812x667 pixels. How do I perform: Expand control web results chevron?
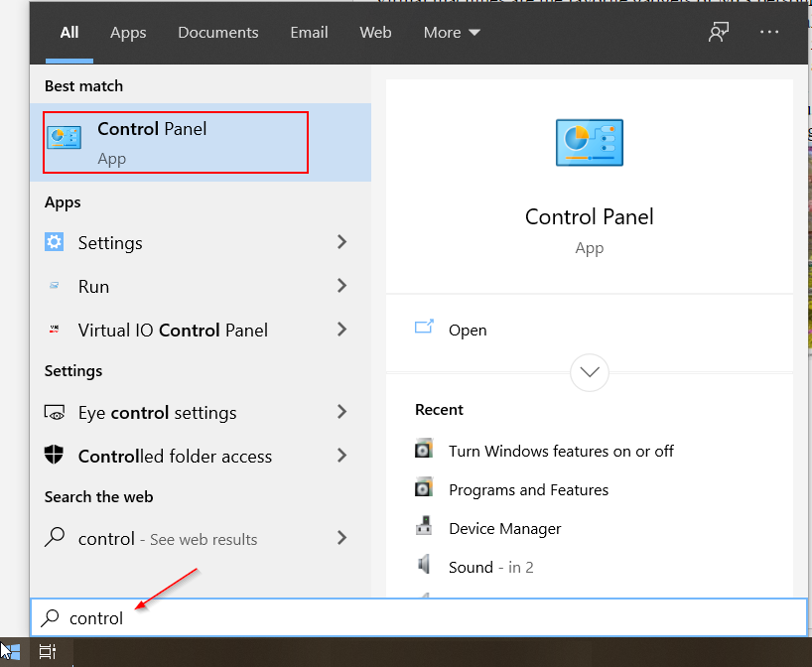coord(341,538)
